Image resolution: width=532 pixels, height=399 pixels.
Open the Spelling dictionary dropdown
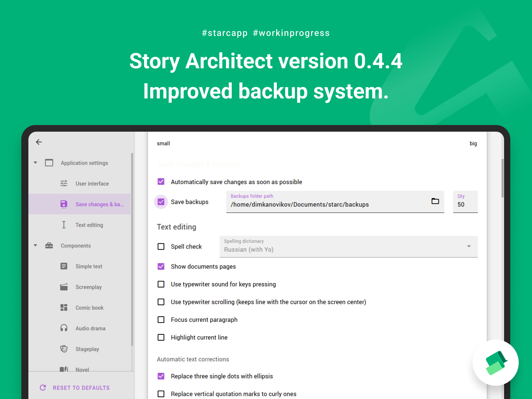(348, 246)
